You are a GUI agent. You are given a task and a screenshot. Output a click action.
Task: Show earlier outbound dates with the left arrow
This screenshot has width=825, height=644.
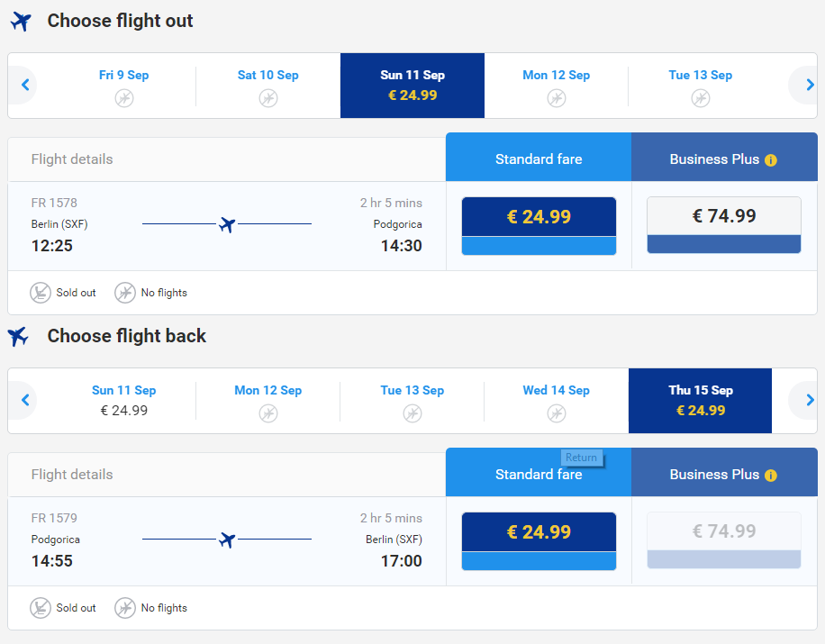24,85
